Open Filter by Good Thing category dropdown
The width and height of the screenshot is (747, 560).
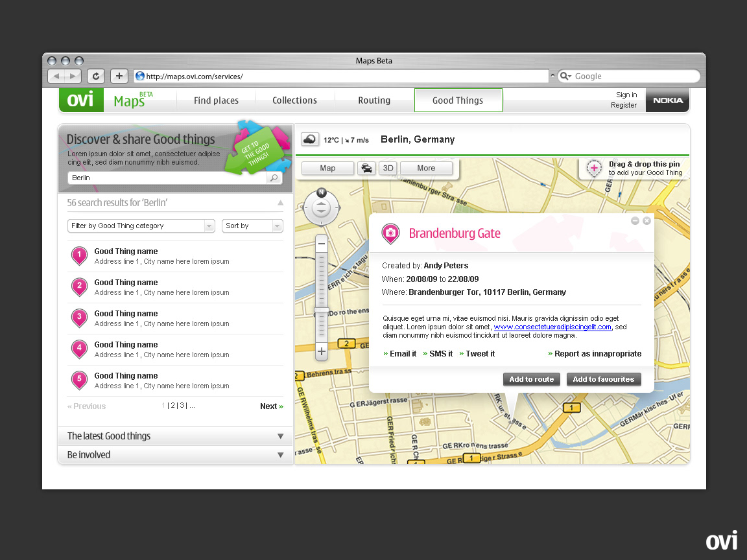click(141, 226)
